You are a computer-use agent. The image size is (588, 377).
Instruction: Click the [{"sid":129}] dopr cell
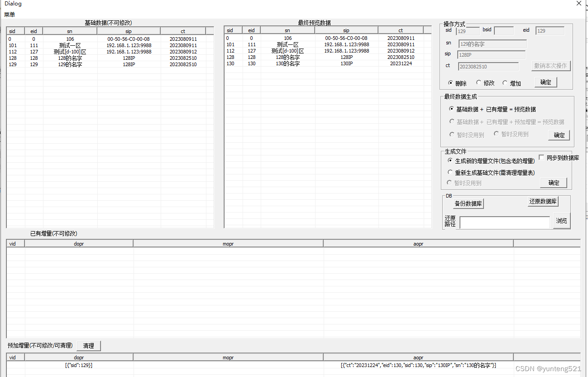point(79,365)
